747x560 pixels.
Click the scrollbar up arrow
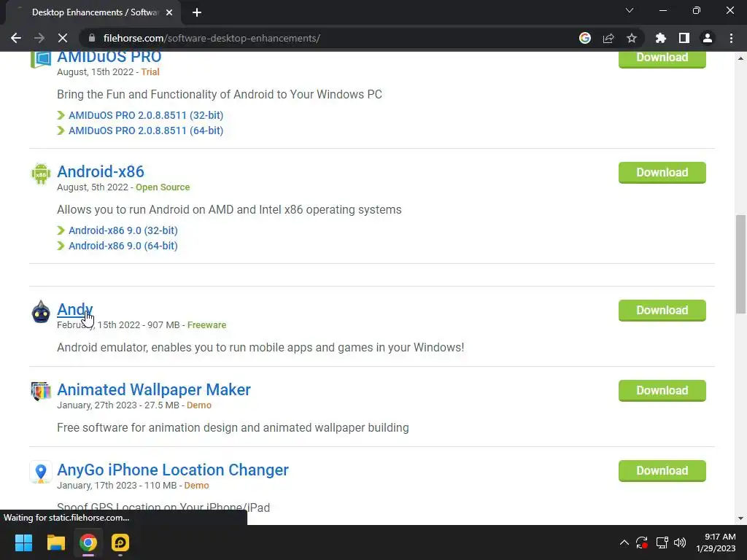pyautogui.click(x=740, y=58)
